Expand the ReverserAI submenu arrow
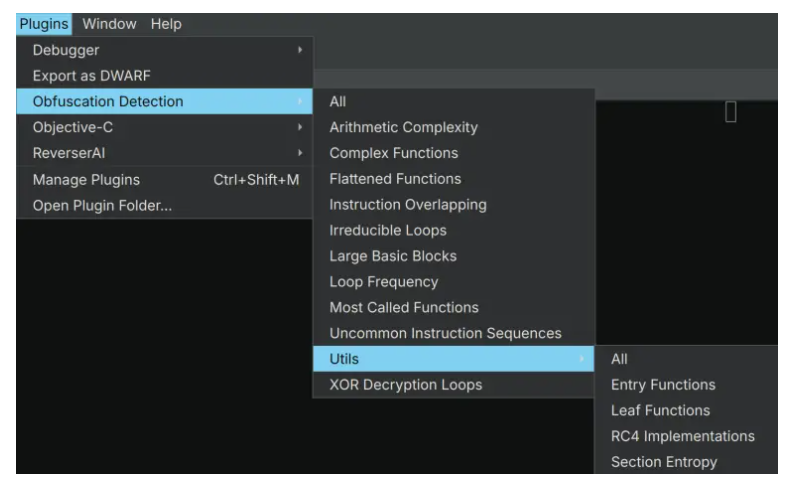 (300, 152)
